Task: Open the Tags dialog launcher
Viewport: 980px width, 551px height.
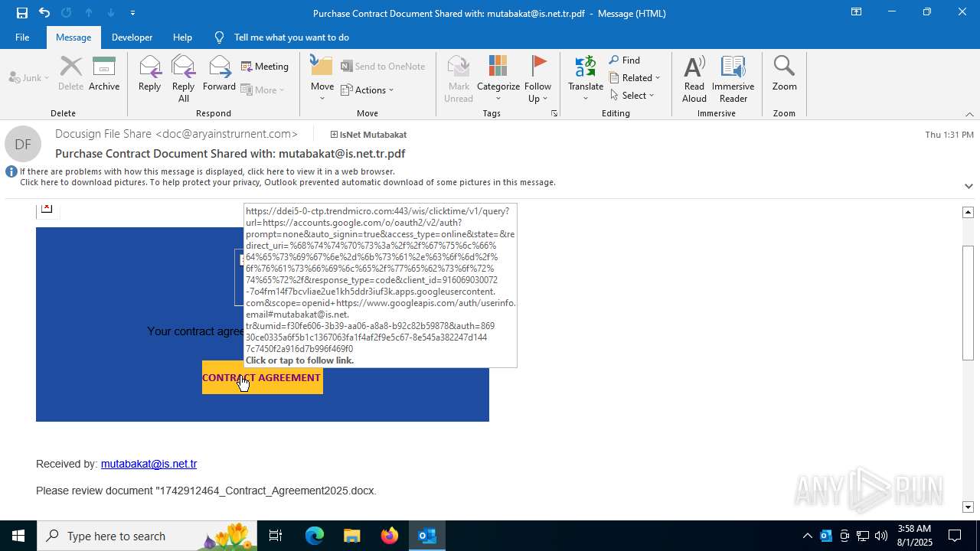Action: 554,113
